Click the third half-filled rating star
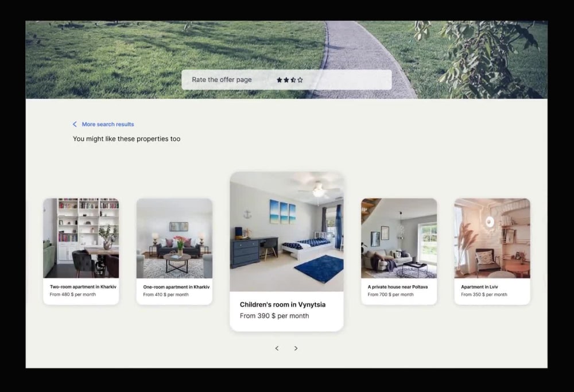This screenshot has height=392, width=574. coord(293,80)
